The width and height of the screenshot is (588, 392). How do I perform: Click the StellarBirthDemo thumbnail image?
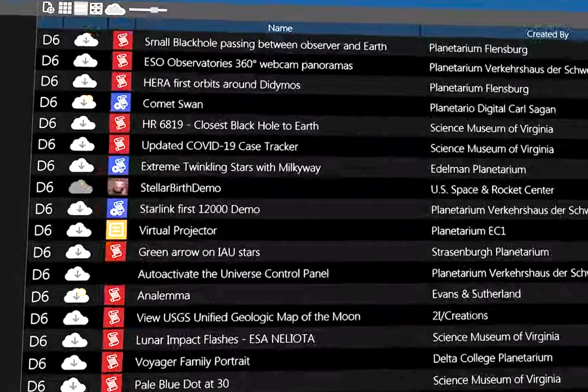(x=118, y=187)
